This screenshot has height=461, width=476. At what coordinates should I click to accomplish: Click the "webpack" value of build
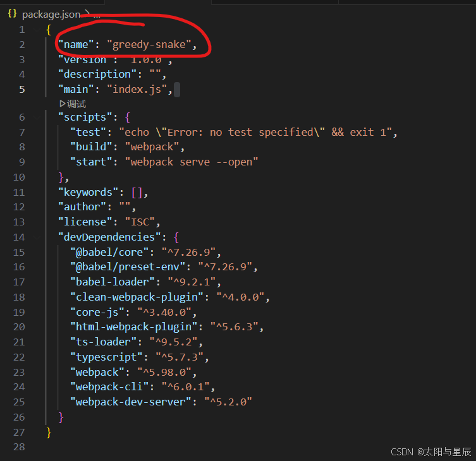click(152, 147)
